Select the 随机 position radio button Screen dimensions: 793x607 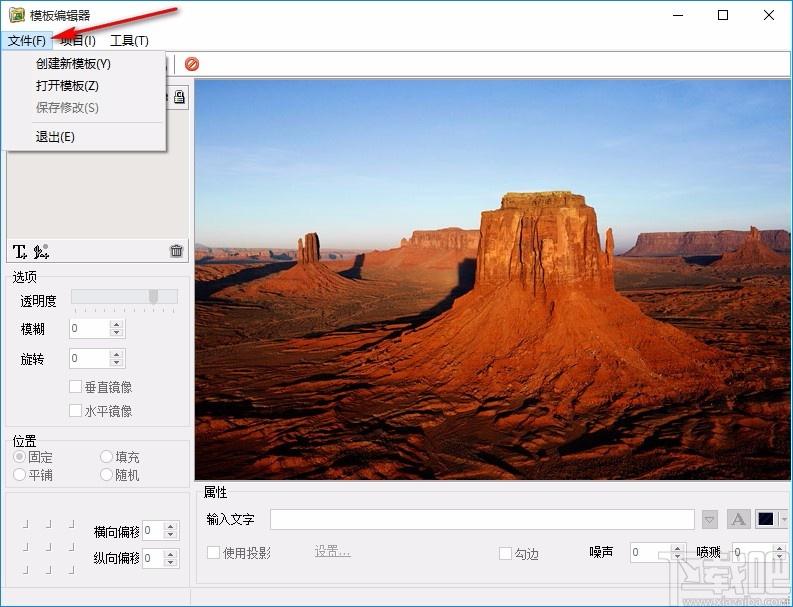106,475
